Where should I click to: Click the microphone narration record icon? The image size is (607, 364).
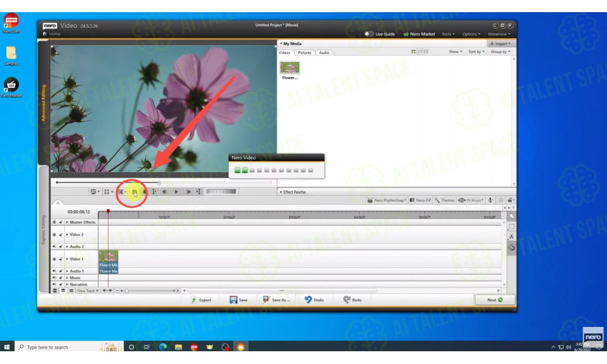click(490, 200)
